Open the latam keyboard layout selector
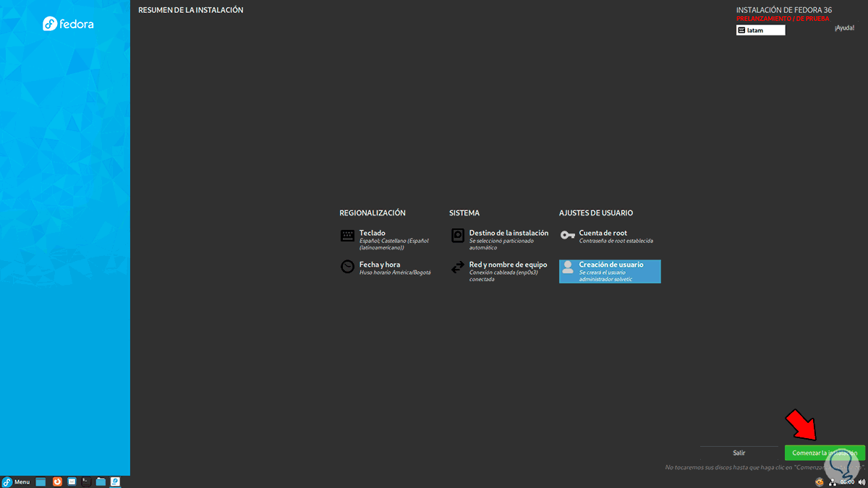The image size is (868, 488). coord(760,30)
